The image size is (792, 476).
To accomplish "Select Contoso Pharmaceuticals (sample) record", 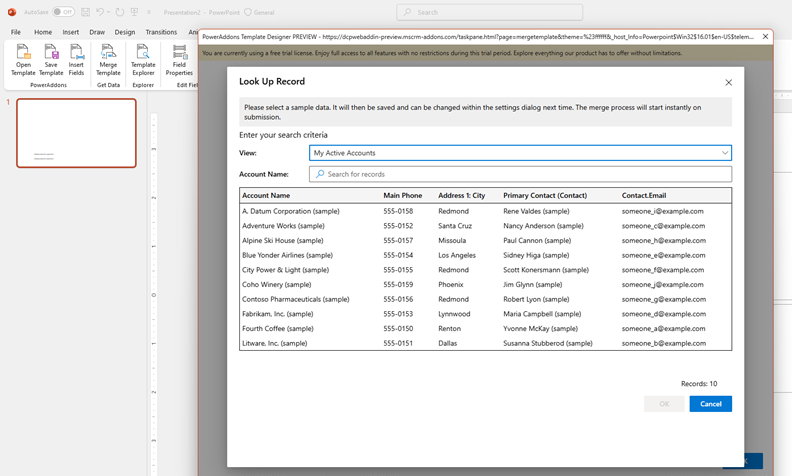I will (485, 299).
